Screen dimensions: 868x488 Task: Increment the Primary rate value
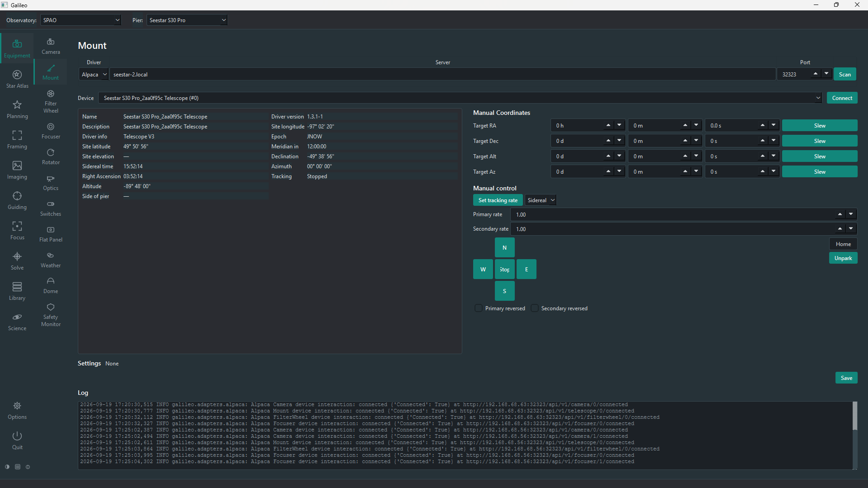click(x=840, y=214)
